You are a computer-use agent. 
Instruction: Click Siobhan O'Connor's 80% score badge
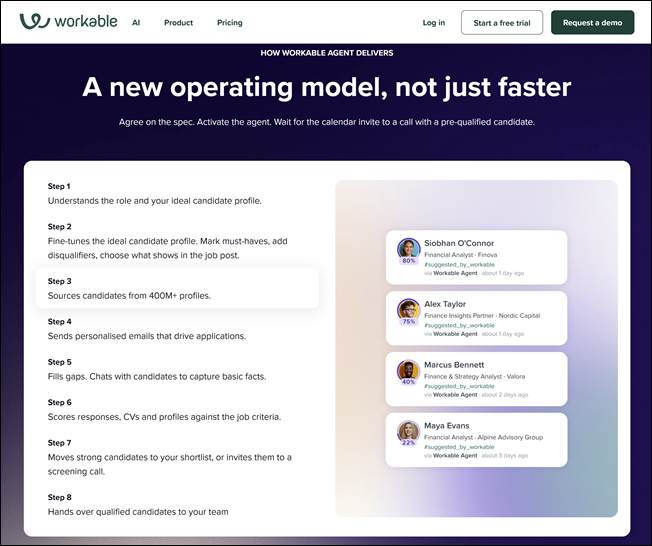click(x=408, y=261)
